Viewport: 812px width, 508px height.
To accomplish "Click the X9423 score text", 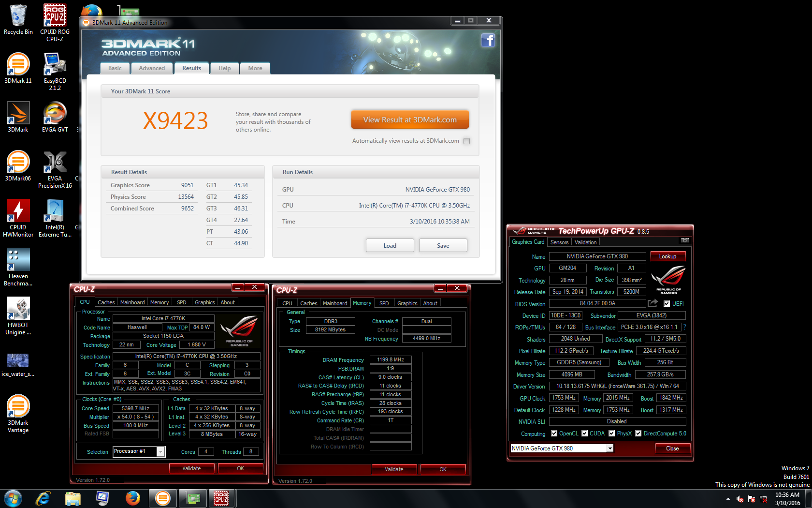I will pos(175,121).
